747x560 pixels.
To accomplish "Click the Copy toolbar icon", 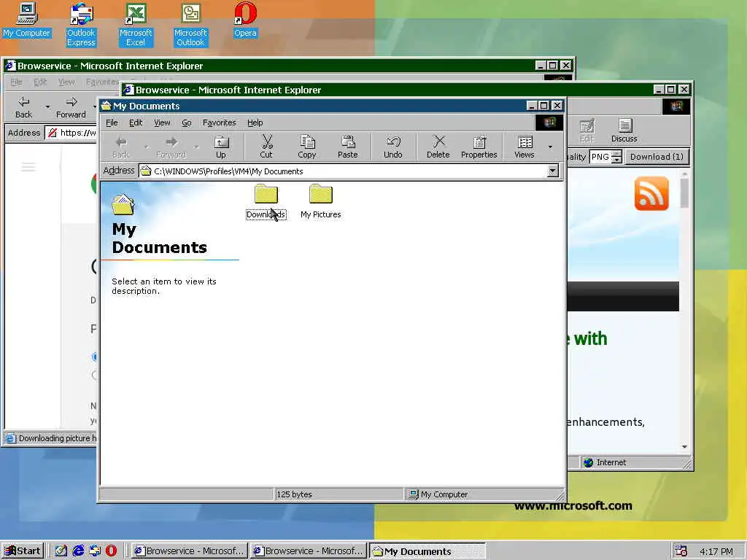I will (x=307, y=147).
